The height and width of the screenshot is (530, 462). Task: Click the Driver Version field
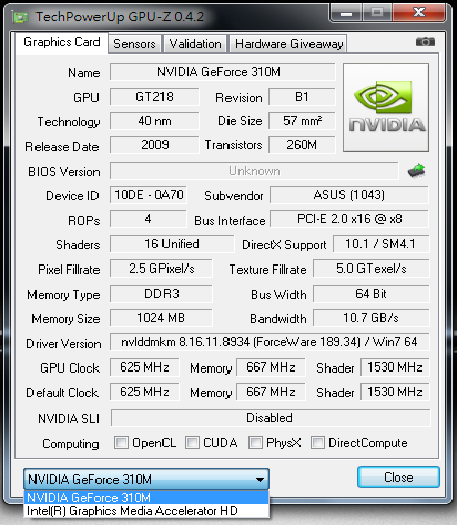270,342
